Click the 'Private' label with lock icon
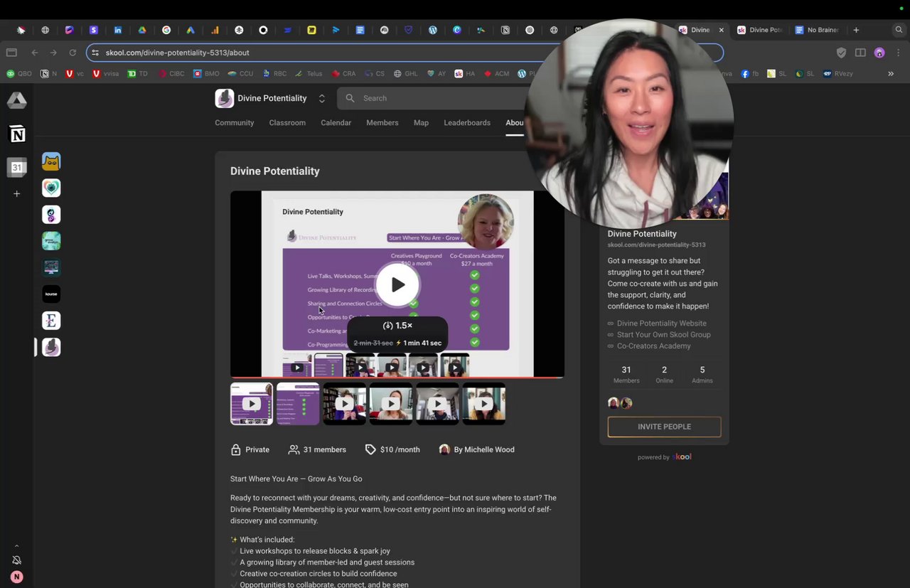The image size is (910, 588). (250, 449)
